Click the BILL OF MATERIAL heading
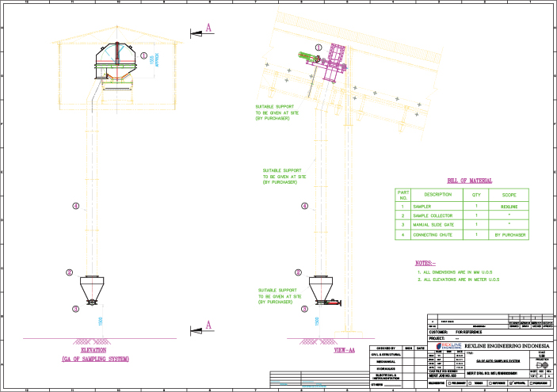 coord(468,180)
